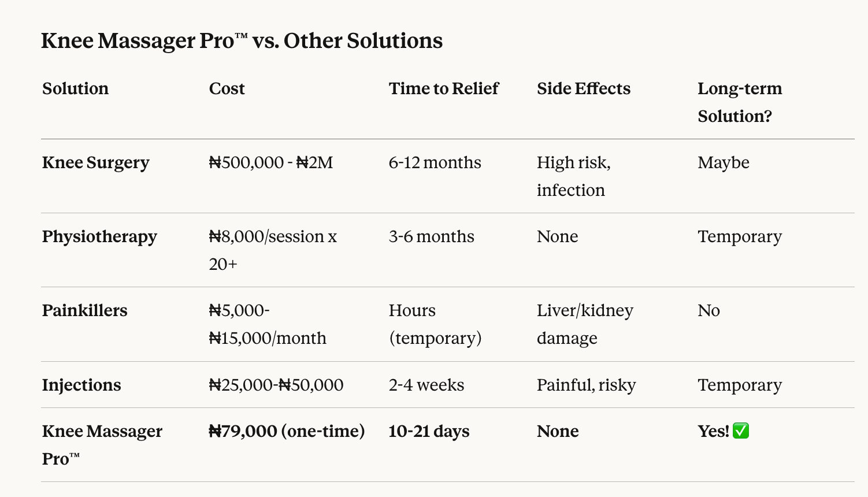The image size is (868, 497).
Task: Select the Knee Massager Pro row label
Action: coord(102,444)
